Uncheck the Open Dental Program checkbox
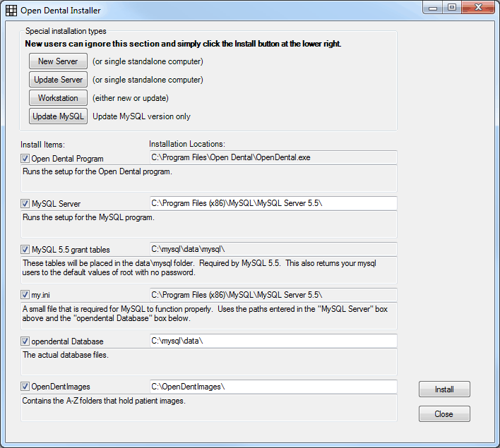 tap(25, 158)
